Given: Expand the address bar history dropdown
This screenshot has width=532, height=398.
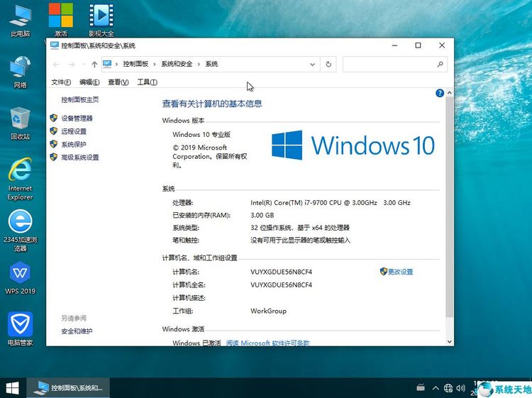Looking at the screenshot, I should [x=313, y=65].
